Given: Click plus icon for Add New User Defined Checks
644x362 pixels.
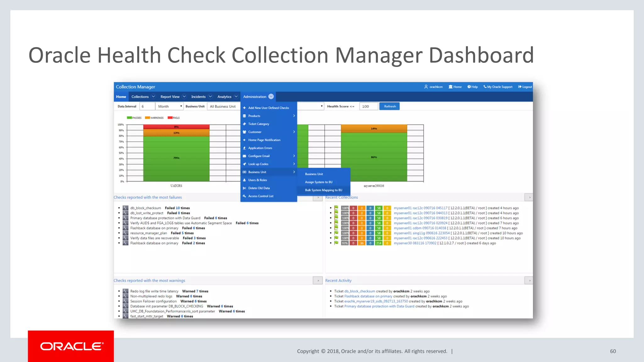Looking at the screenshot, I should [x=244, y=108].
